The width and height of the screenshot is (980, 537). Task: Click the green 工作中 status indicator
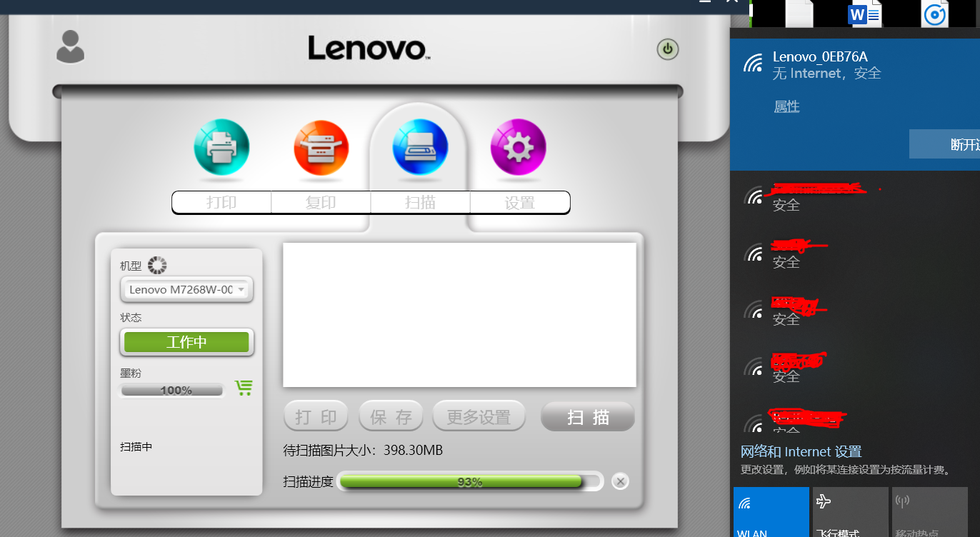pyautogui.click(x=186, y=342)
